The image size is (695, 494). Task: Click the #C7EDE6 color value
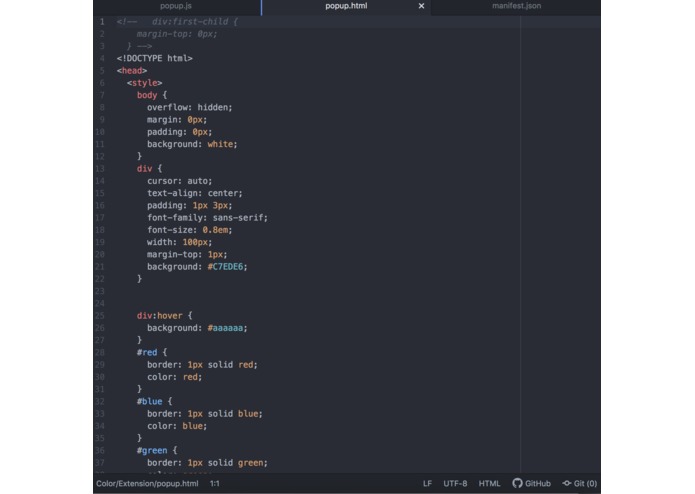225,267
